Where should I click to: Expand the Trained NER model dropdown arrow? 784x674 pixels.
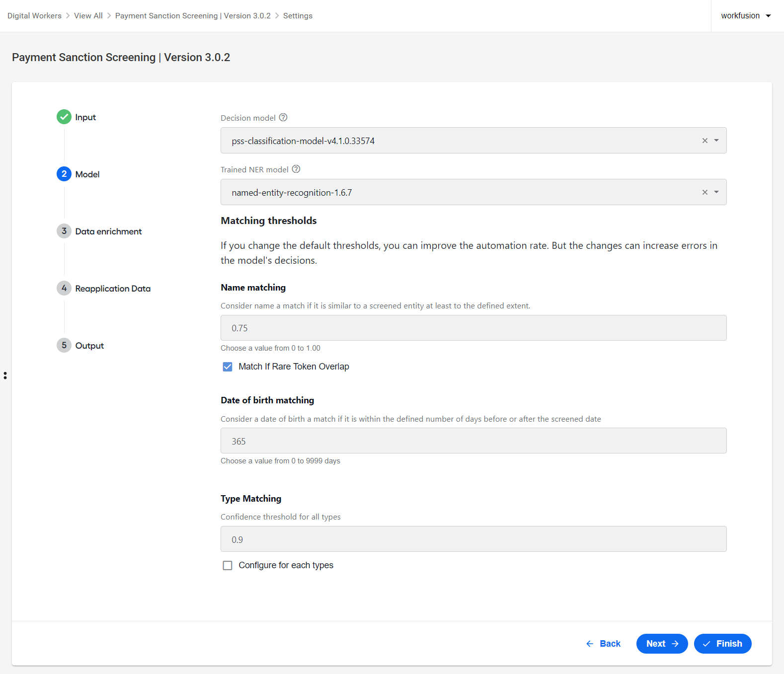[716, 192]
